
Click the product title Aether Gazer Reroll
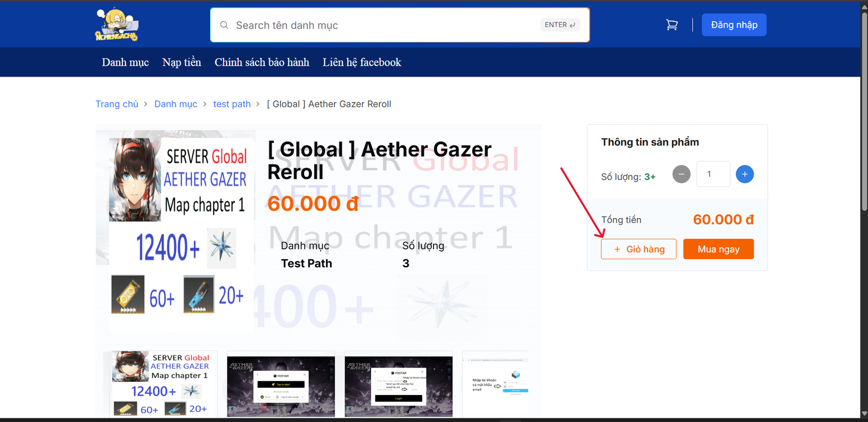point(380,161)
